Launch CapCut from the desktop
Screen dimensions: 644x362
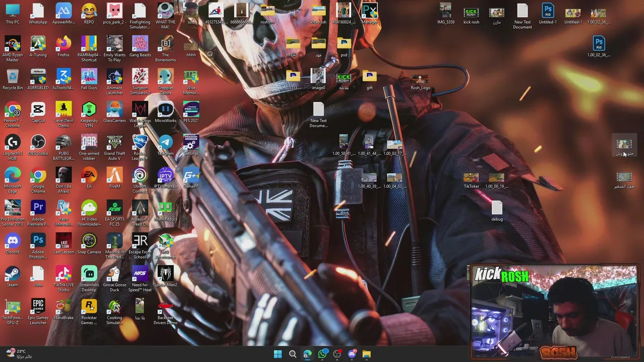tap(38, 112)
